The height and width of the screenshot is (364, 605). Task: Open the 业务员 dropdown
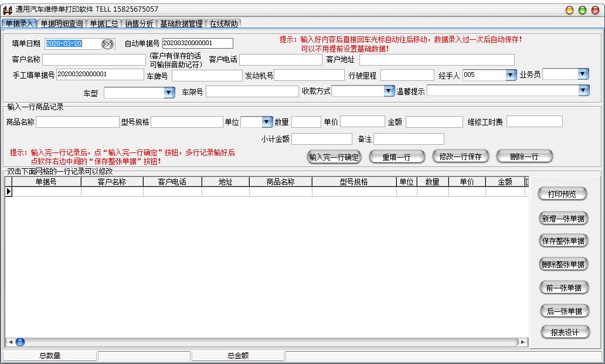coord(583,74)
